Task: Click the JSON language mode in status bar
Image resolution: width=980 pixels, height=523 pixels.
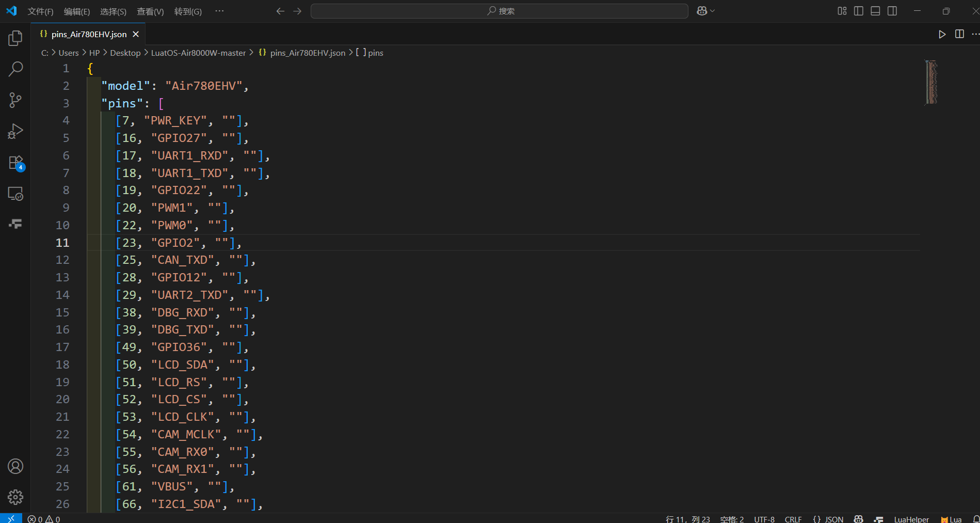Action: pos(828,519)
